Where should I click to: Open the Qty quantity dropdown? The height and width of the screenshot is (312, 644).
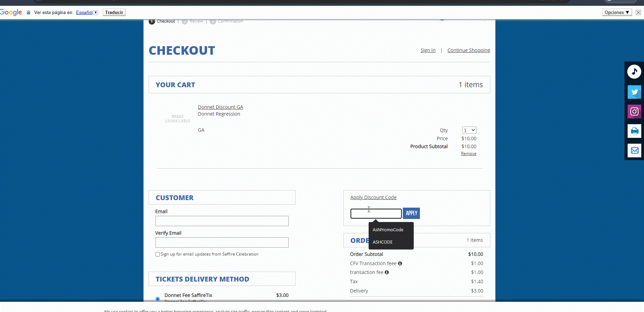(x=469, y=130)
